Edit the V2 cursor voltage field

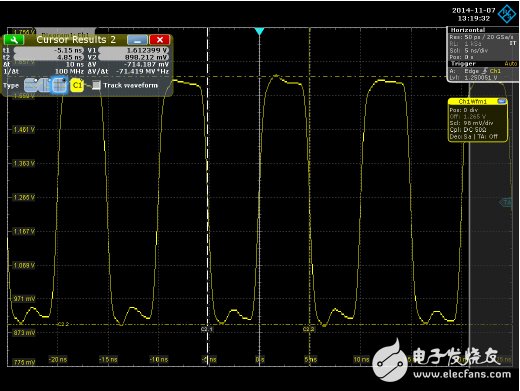click(133, 57)
